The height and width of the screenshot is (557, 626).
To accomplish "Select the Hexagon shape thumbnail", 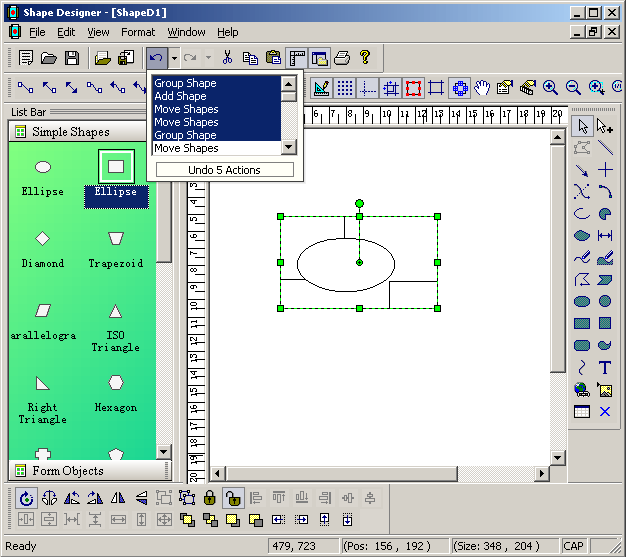I will pyautogui.click(x=116, y=383).
